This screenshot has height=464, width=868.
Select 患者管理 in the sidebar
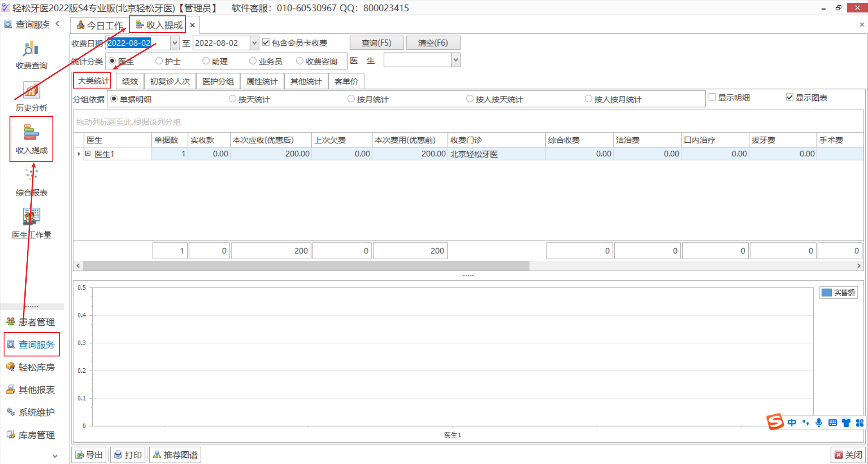click(31, 322)
